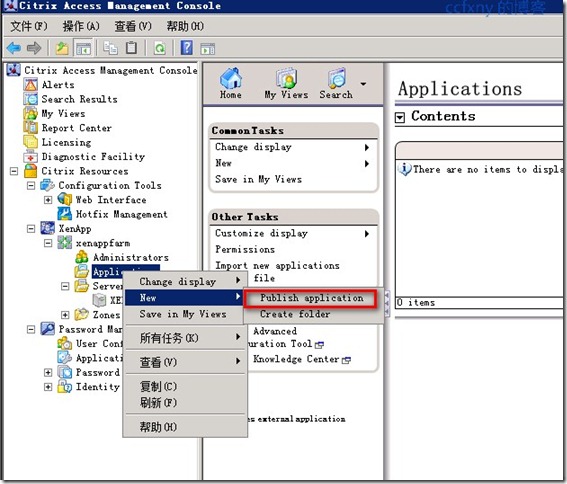
Task: Open the 文件(F) menu
Action: (29, 26)
